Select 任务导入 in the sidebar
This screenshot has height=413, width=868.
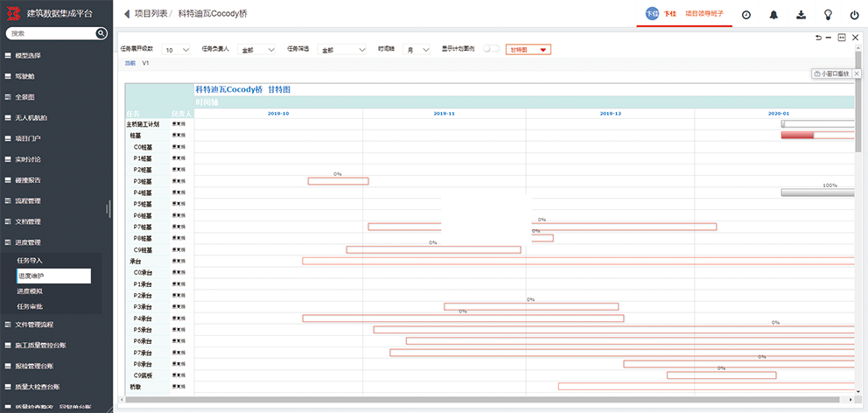point(31,261)
